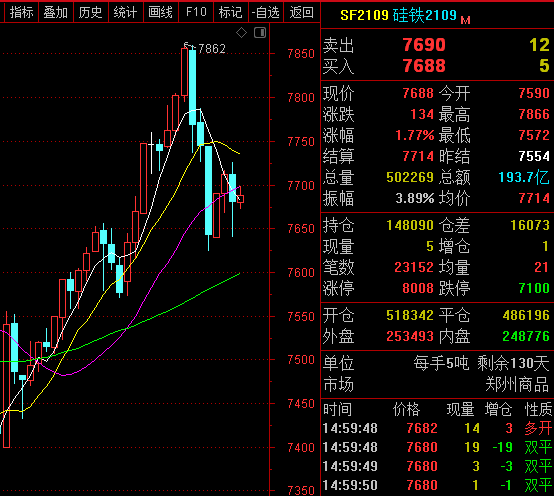Click the 标记 mark button
554x496 pixels.
click(x=231, y=12)
